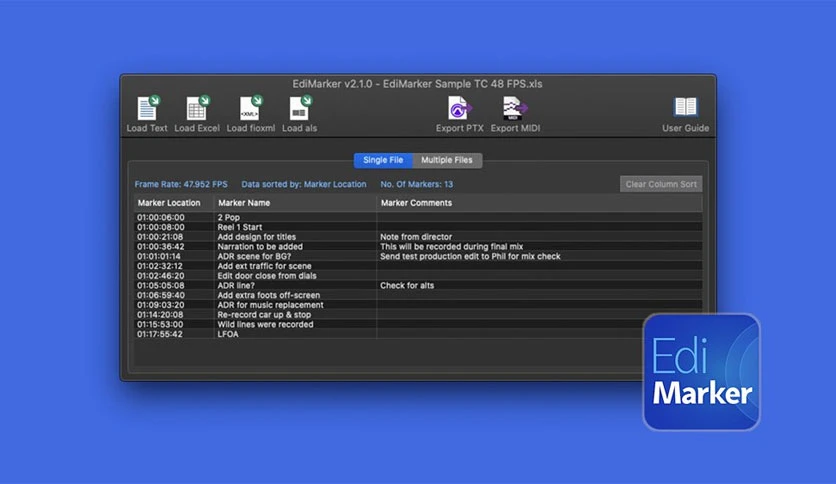The width and height of the screenshot is (836, 484).
Task: Switch to the Multiple Files tab
Action: (447, 160)
